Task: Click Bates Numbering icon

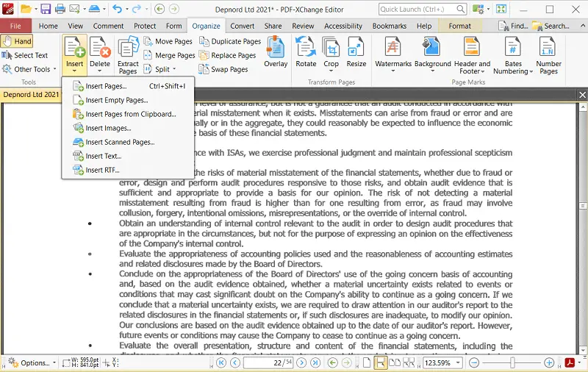Action: (x=512, y=48)
